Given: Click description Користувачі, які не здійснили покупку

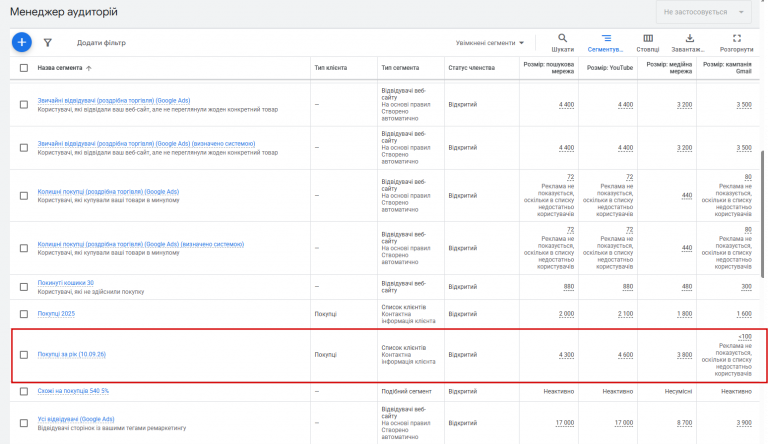Looking at the screenshot, I should coord(91,292).
